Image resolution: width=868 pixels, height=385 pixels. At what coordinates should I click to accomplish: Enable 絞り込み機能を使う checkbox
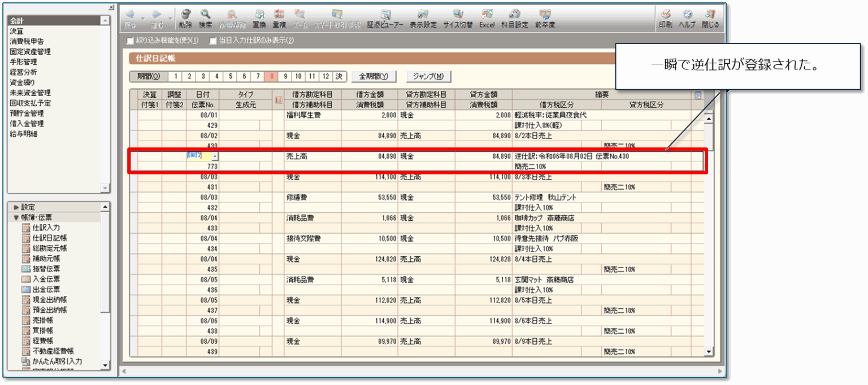pos(131,41)
